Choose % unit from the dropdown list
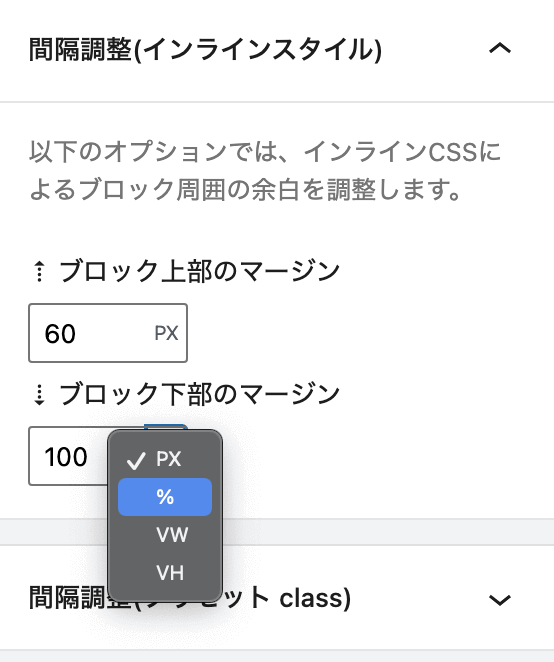 coord(165,497)
